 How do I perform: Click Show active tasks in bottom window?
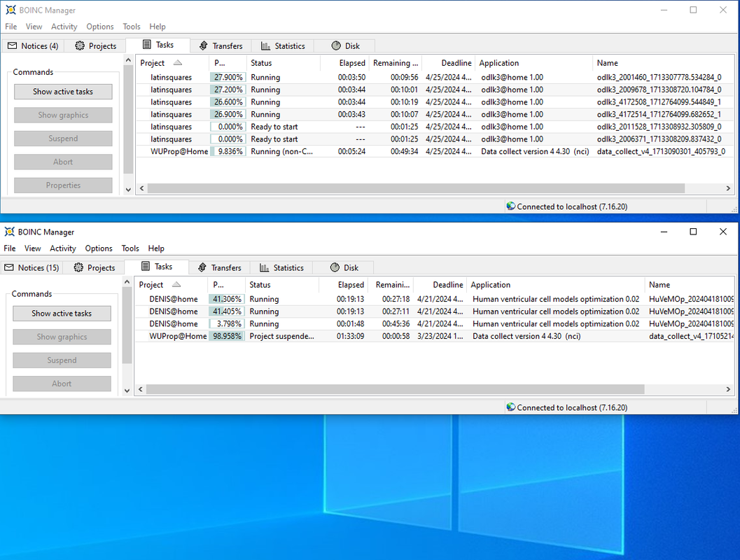coord(62,314)
